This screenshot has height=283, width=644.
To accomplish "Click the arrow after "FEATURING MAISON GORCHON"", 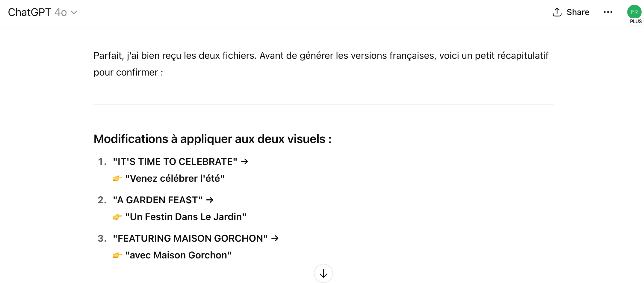I will tap(275, 238).
